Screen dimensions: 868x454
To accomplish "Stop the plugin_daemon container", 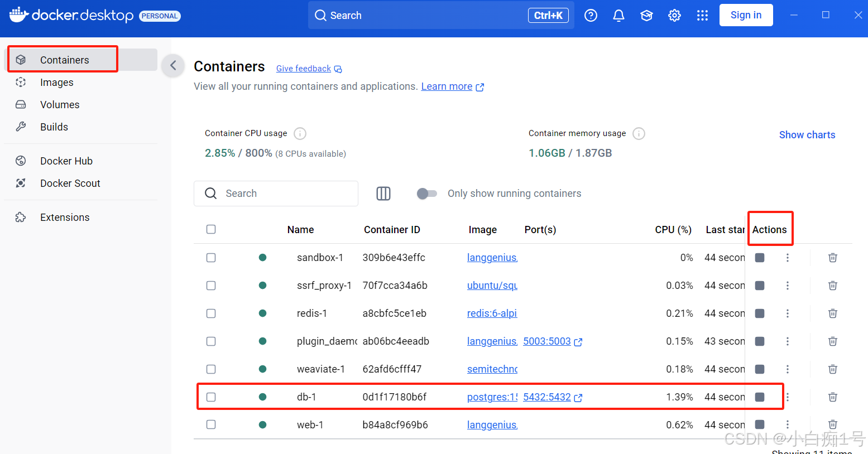I will click(x=760, y=341).
